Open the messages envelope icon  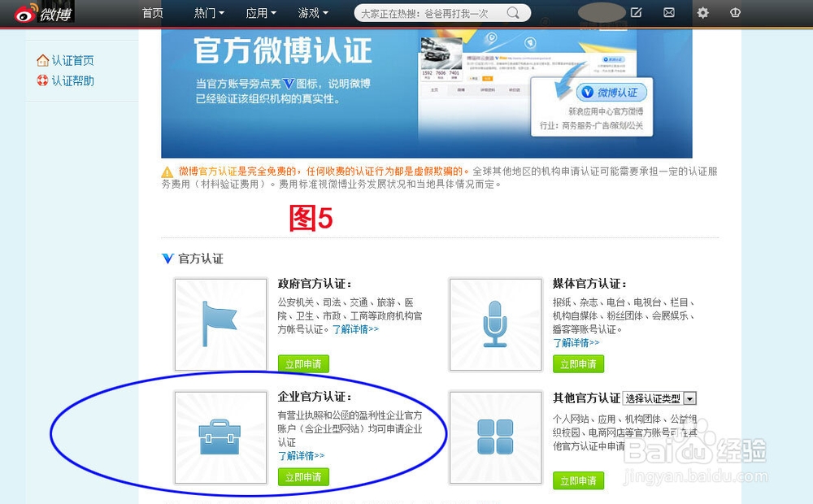tap(669, 12)
